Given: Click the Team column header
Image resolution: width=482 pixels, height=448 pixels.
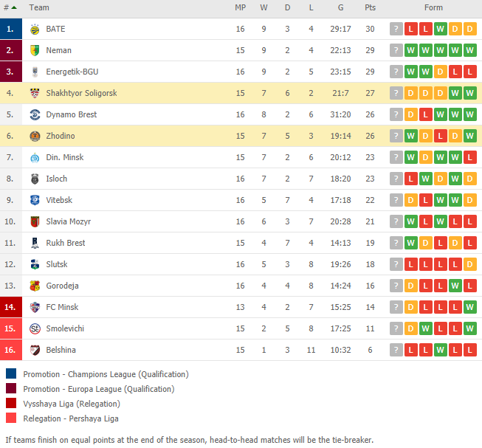Looking at the screenshot, I should (x=39, y=7).
